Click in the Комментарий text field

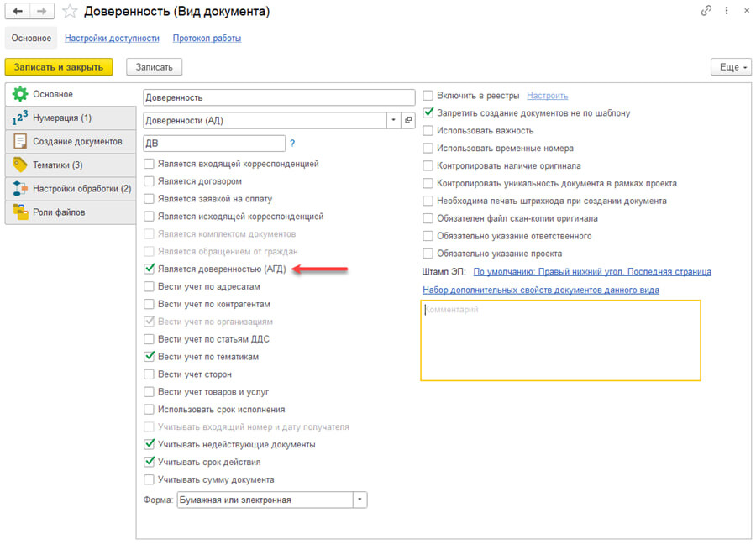point(560,340)
